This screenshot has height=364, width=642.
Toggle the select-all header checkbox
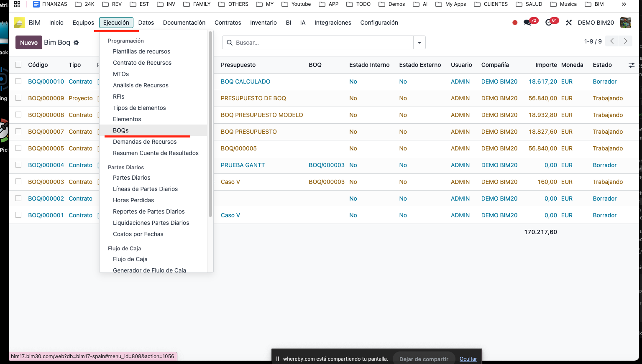point(18,65)
